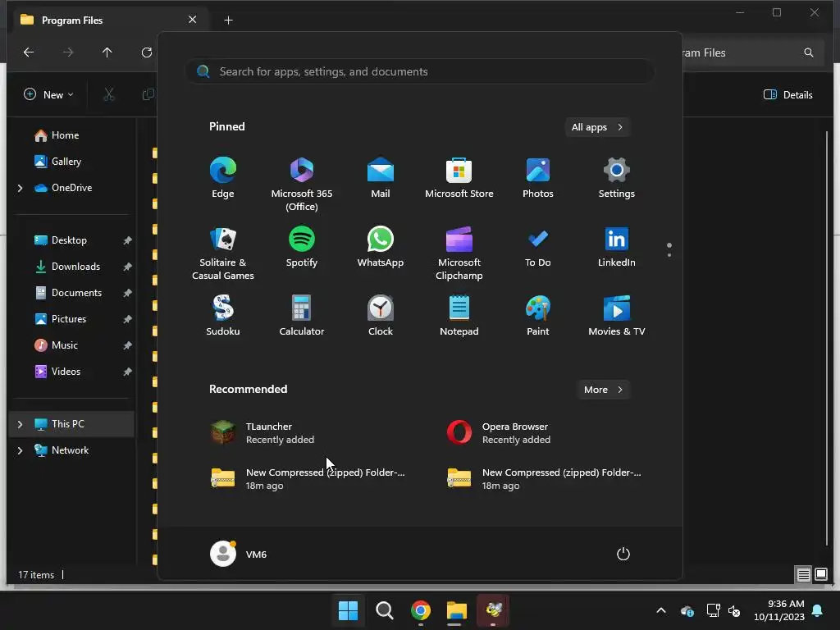The width and height of the screenshot is (840, 630).
Task: Click the Windows Start button on taskbar
Action: click(x=348, y=610)
